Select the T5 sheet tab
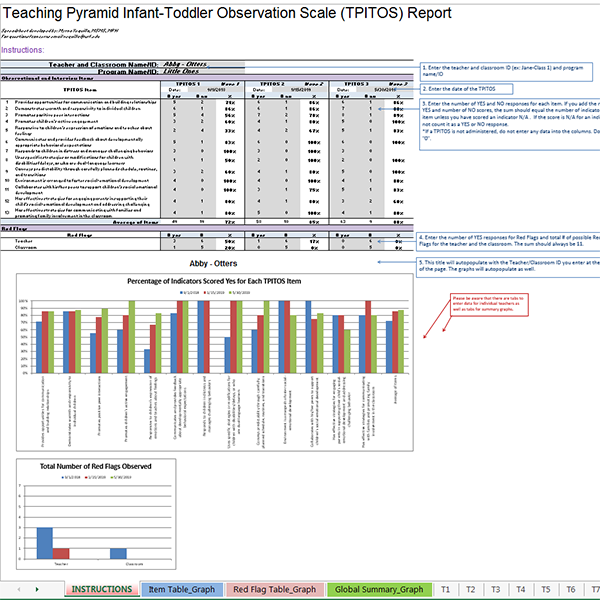This screenshot has height=600, width=600. coord(546,589)
